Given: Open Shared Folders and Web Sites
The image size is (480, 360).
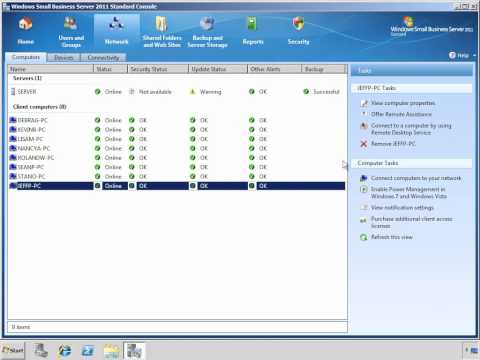Looking at the screenshot, I should click(162, 32).
